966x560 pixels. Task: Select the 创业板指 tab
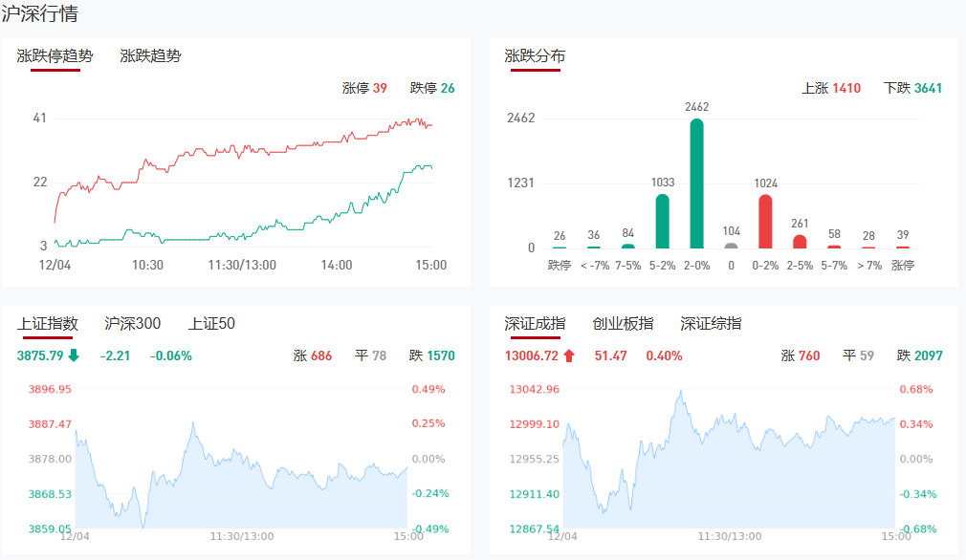[623, 324]
